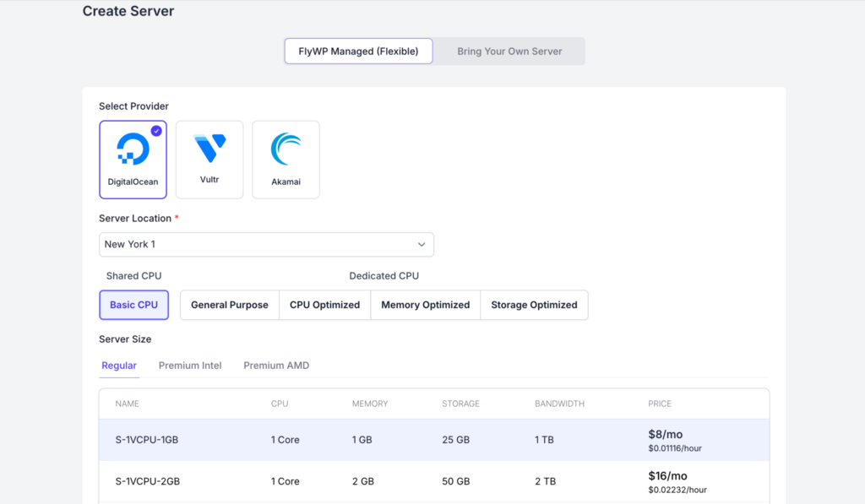Open the Regular server size tab
The image size is (865, 504).
[119, 366]
